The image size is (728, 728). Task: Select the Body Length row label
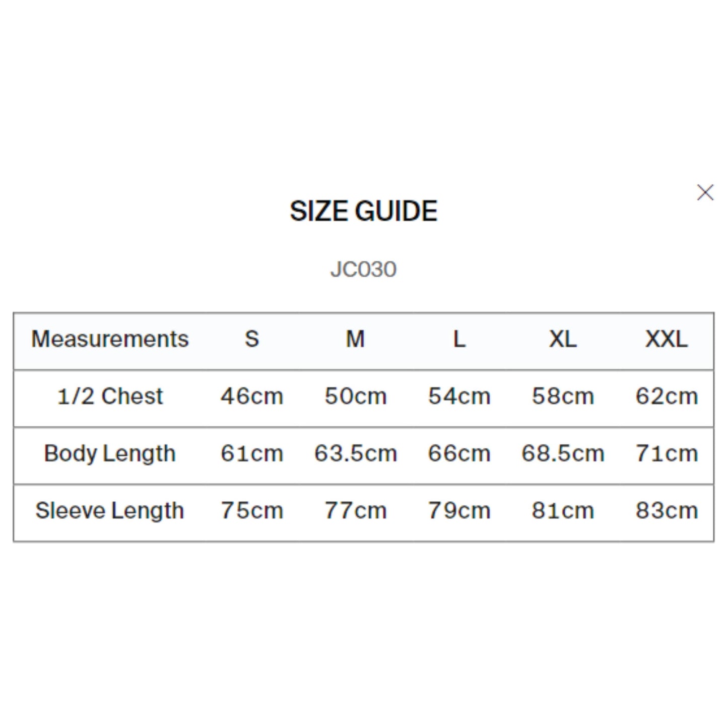pos(110,453)
